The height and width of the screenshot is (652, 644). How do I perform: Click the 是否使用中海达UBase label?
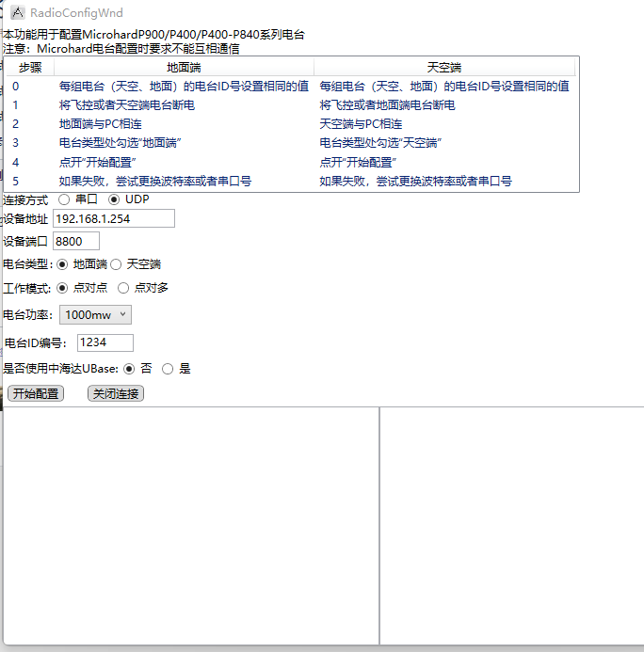pyautogui.click(x=61, y=369)
